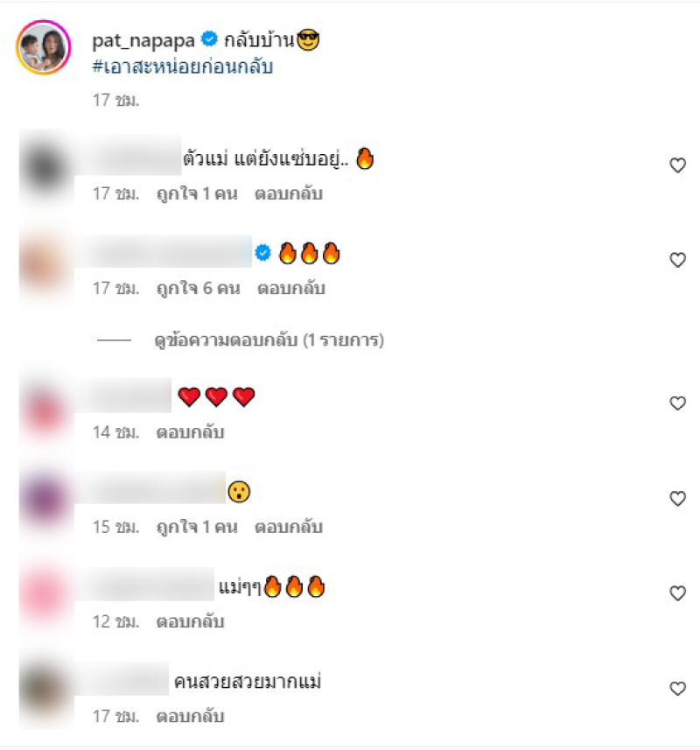Like the 'คนสวยสวยมากแม่' comment

(x=677, y=688)
